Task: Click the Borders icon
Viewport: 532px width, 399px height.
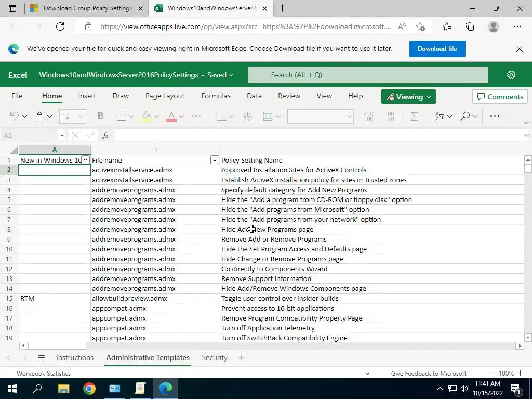Action: point(121,116)
